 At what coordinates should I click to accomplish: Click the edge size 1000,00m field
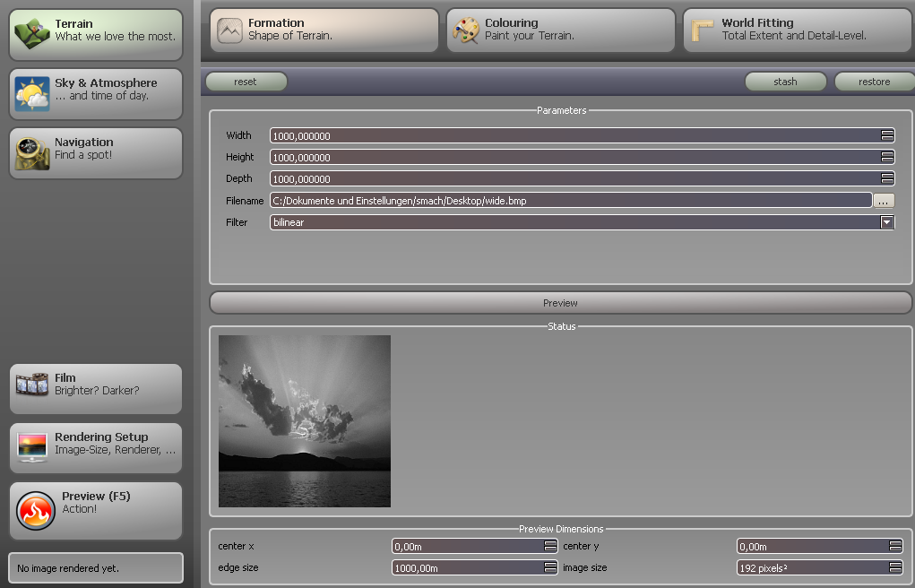tap(474, 567)
